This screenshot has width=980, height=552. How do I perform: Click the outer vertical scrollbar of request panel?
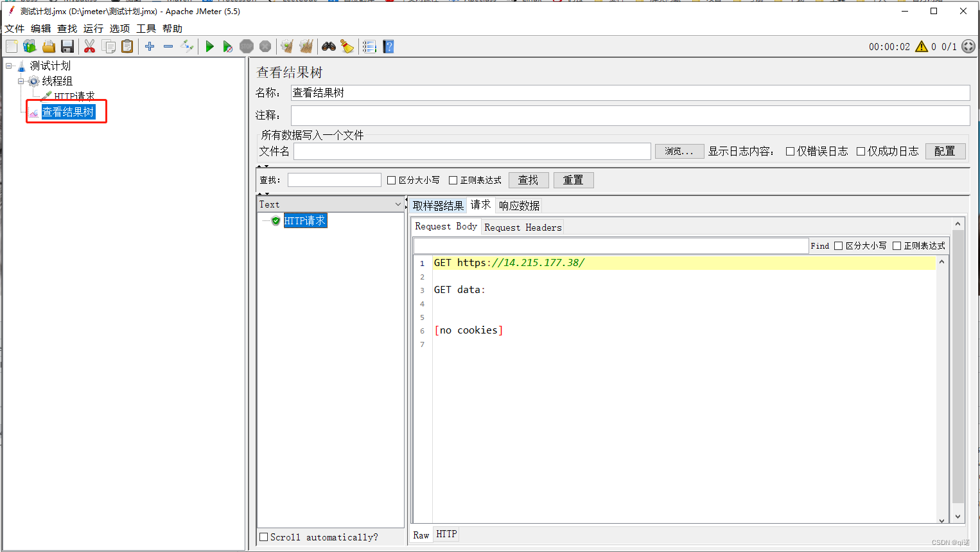tap(958, 370)
